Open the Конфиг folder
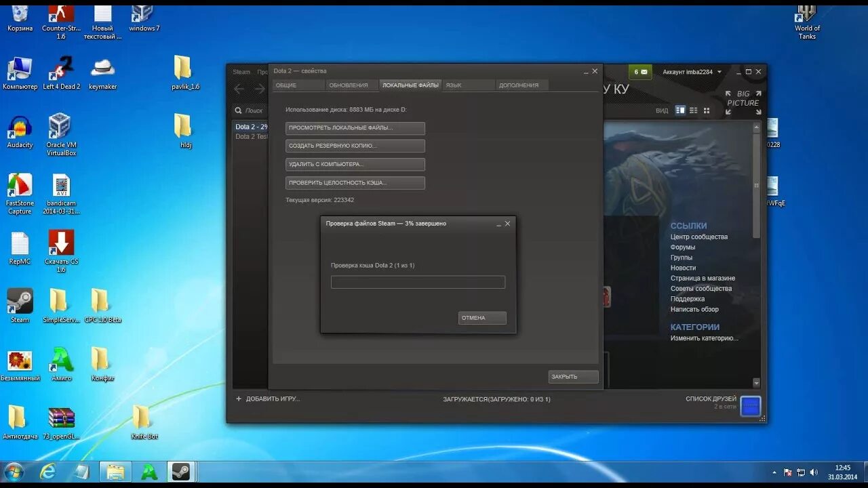This screenshot has width=868, height=488. click(102, 365)
